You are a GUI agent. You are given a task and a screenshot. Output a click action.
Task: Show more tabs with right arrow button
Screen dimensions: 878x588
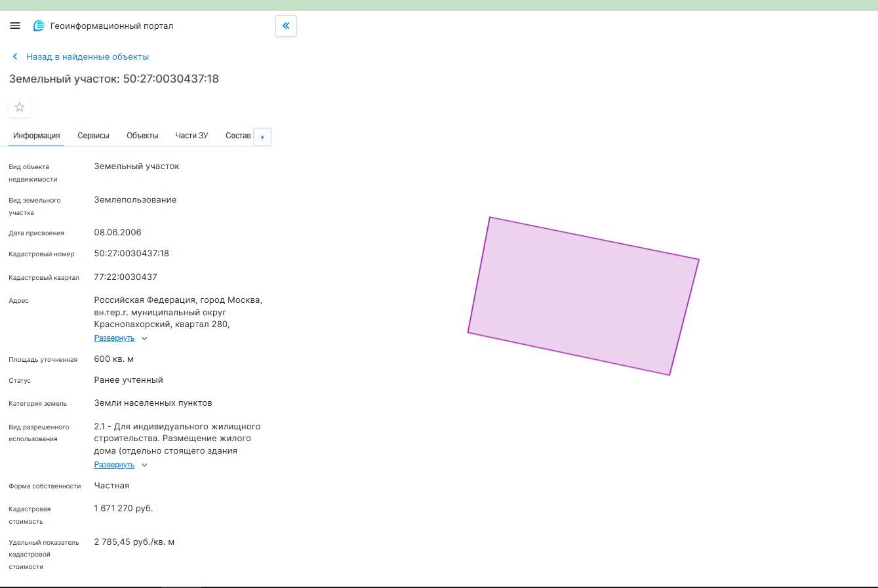coord(262,137)
